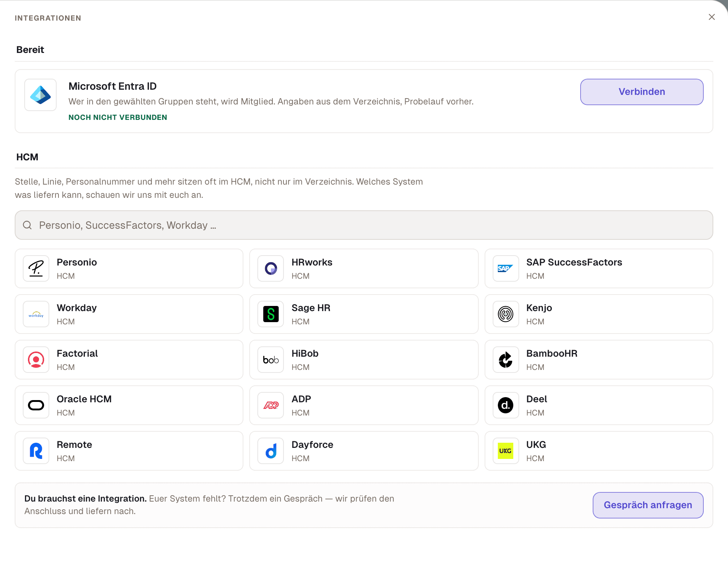
Task: Click the Remote name text
Action: [x=74, y=445]
